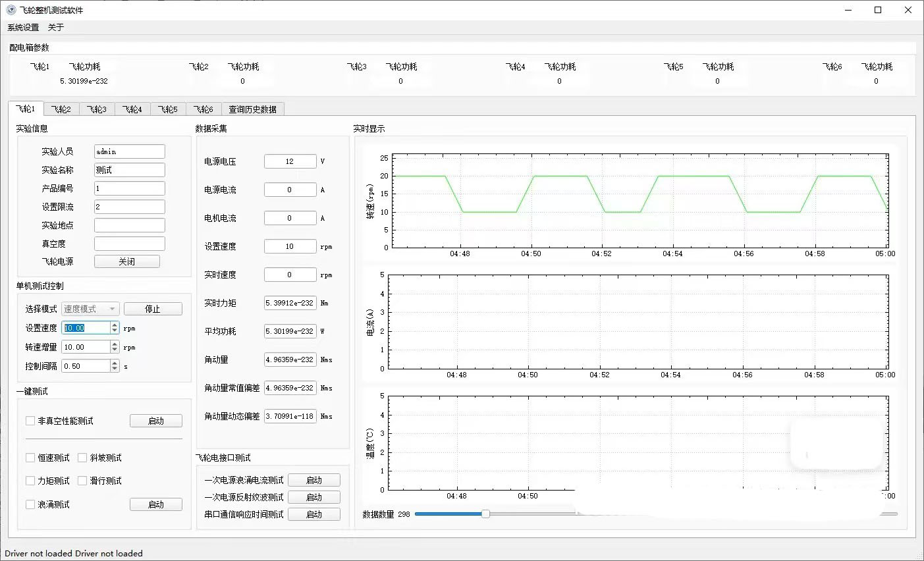924x561 pixels.
Task: Open the 关于 menu
Action: click(56, 27)
